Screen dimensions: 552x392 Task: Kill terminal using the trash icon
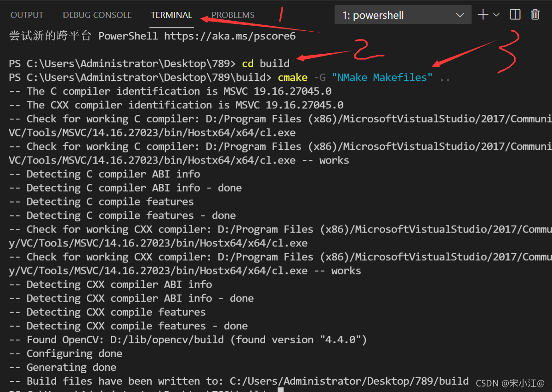535,15
